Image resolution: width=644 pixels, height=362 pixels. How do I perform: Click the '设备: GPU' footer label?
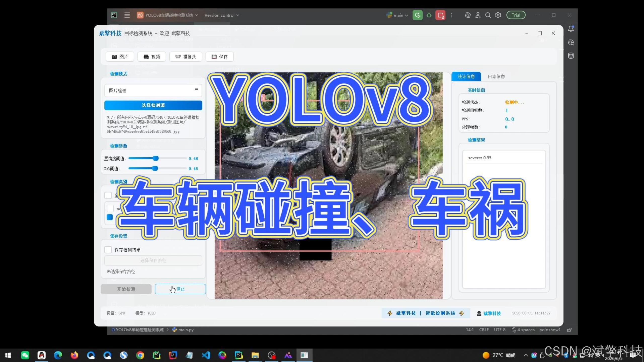(x=115, y=313)
